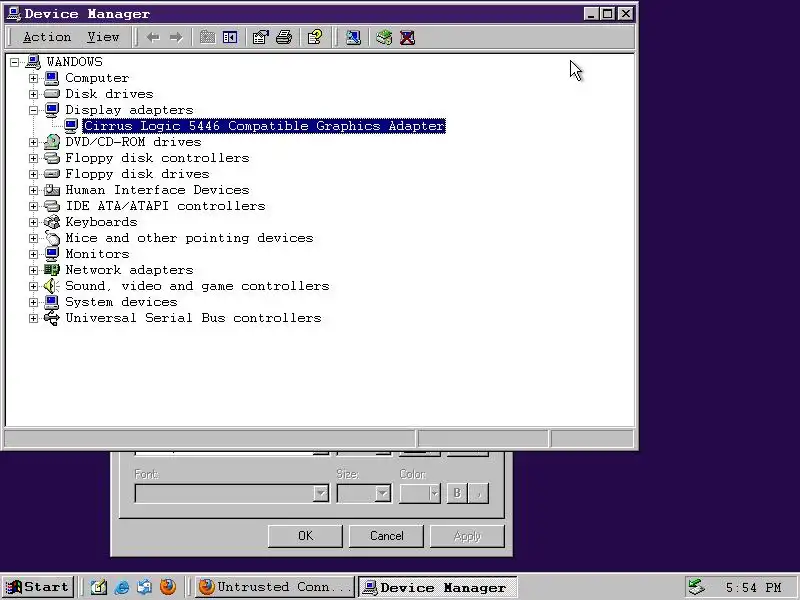Viewport: 800px width, 600px height.
Task: Click the Safely Remove Hardware tray icon
Action: tap(696, 587)
